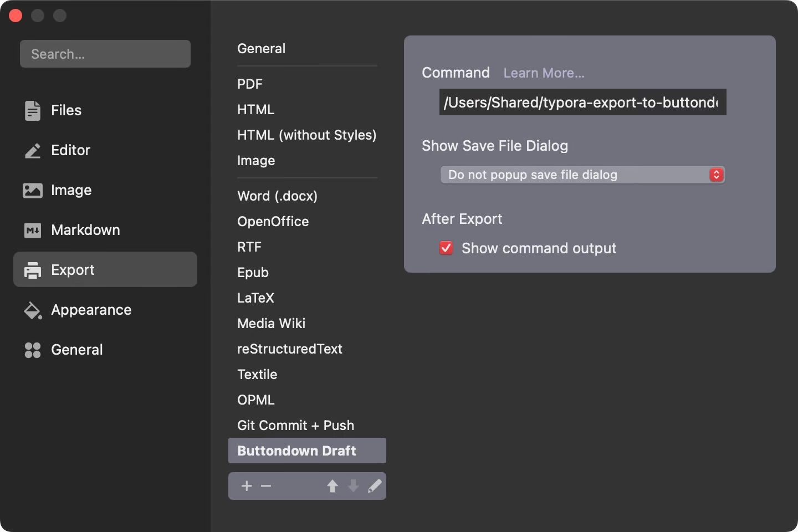Viewport: 798px width, 532px height.
Task: Select the Export printer icon
Action: click(x=33, y=270)
